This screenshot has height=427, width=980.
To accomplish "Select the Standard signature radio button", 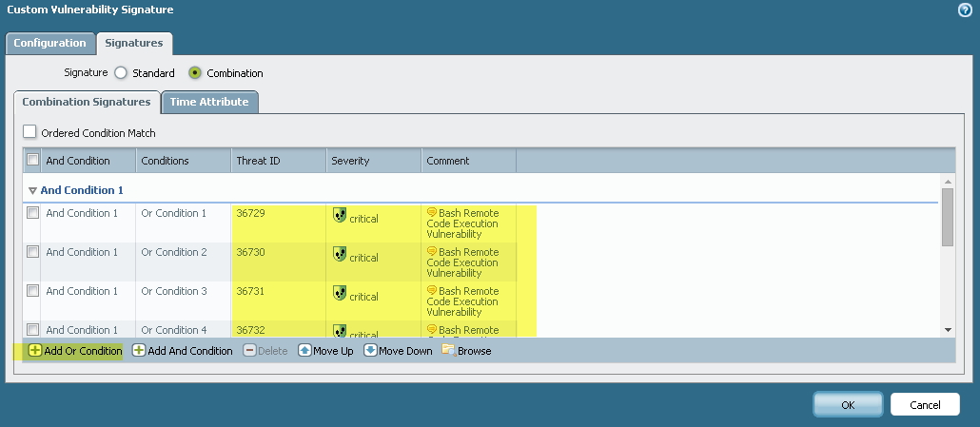I will pos(121,73).
